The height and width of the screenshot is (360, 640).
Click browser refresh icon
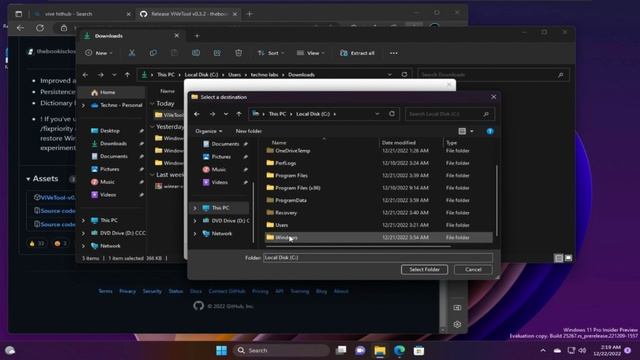tap(40, 28)
